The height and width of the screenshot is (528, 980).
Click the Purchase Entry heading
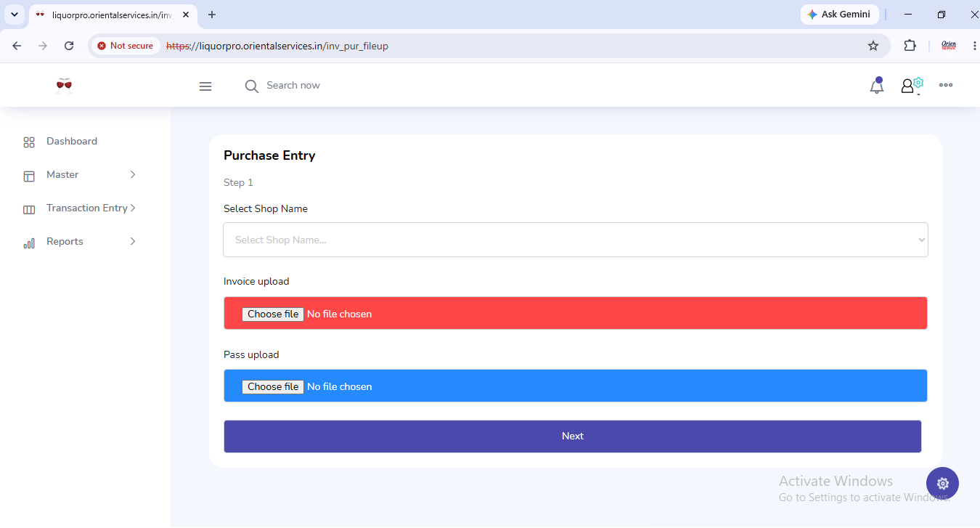pyautogui.click(x=269, y=155)
